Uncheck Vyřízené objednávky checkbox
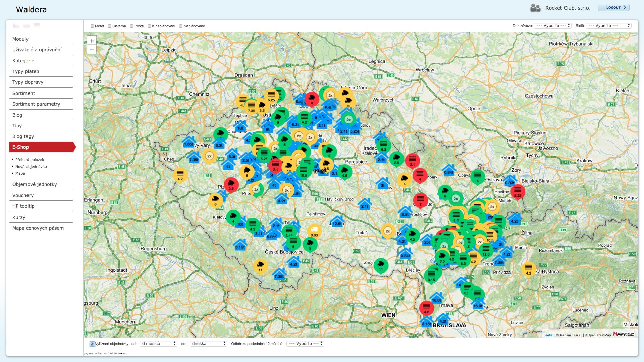Screen dimensions: 644x362 [x=92, y=344]
